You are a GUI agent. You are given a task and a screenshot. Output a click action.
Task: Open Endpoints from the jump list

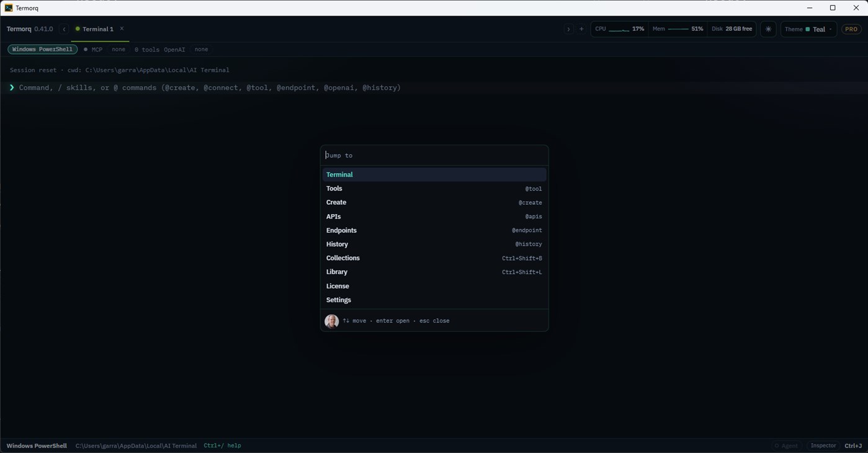[434, 230]
